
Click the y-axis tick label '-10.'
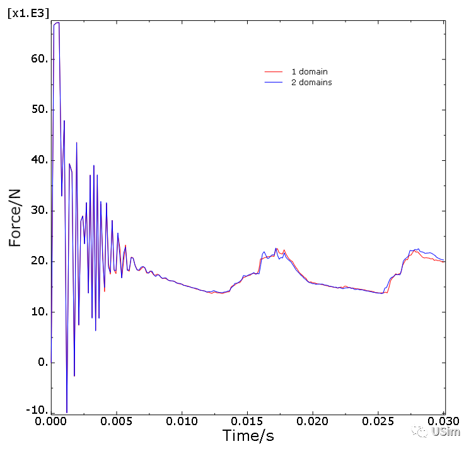coord(37,410)
